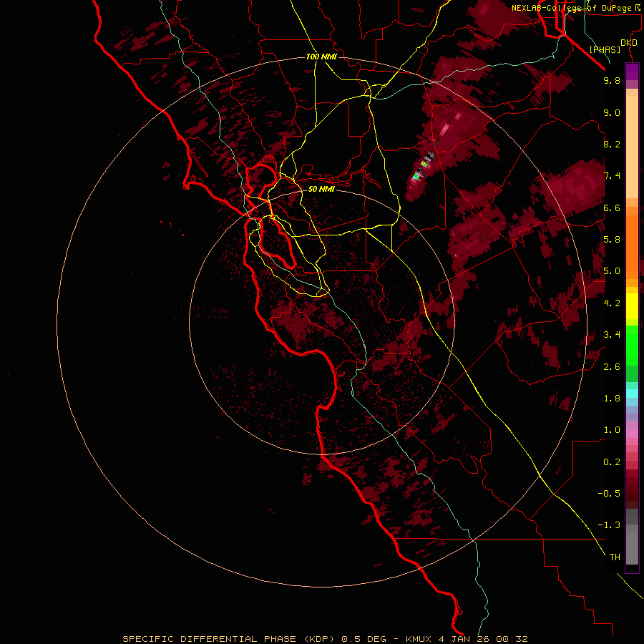Click the 9.0 value on the scale

coord(612,112)
